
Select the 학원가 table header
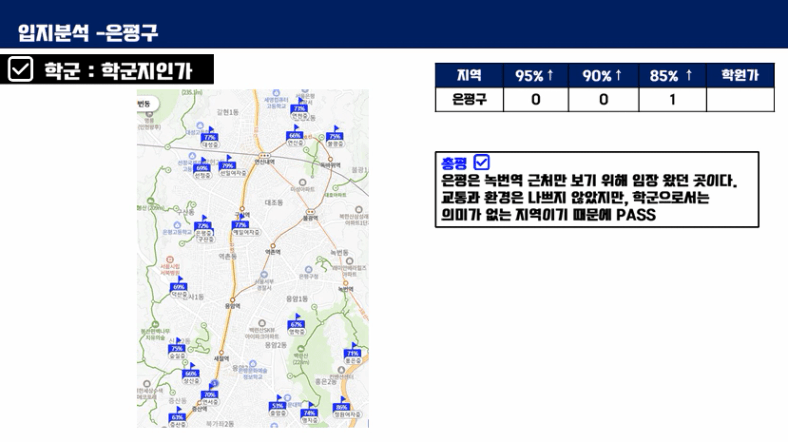[740, 75]
